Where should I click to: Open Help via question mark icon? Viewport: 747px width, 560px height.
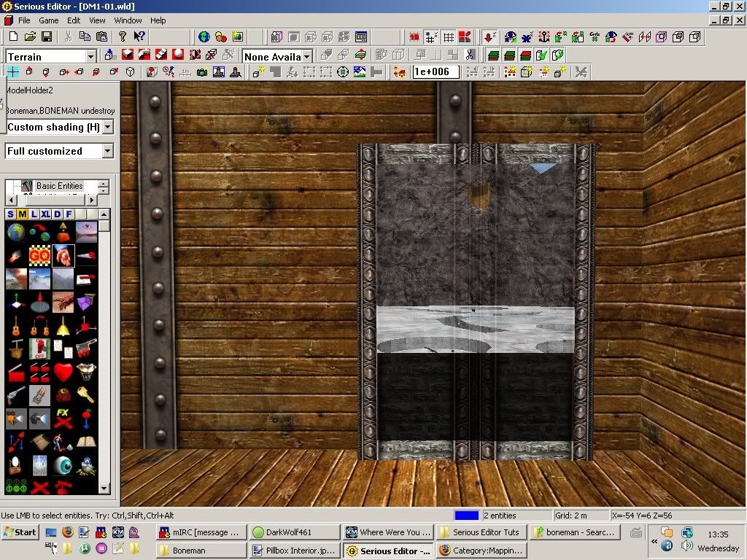pyautogui.click(x=123, y=36)
